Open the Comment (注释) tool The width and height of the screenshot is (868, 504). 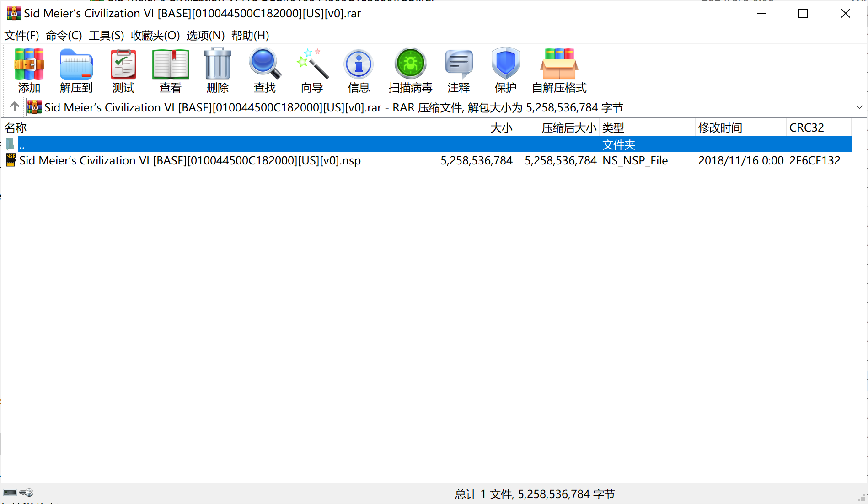click(459, 70)
